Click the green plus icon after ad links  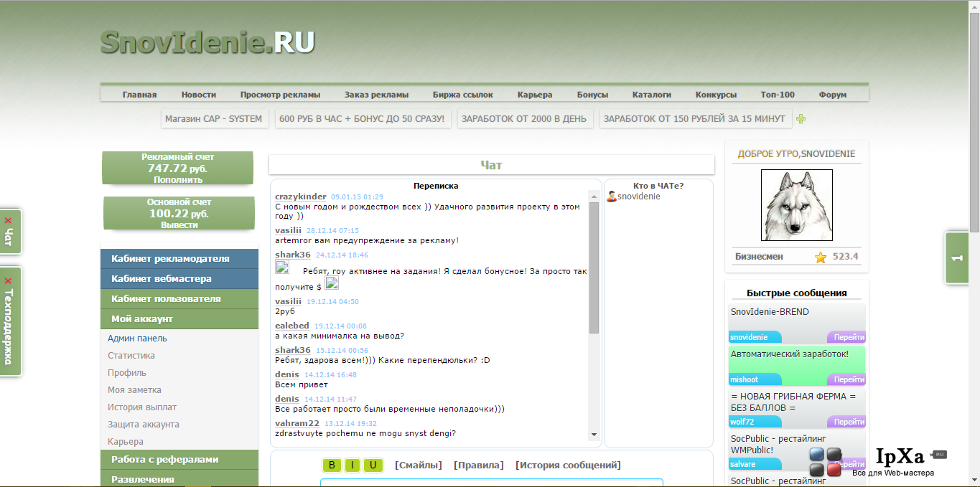click(801, 119)
